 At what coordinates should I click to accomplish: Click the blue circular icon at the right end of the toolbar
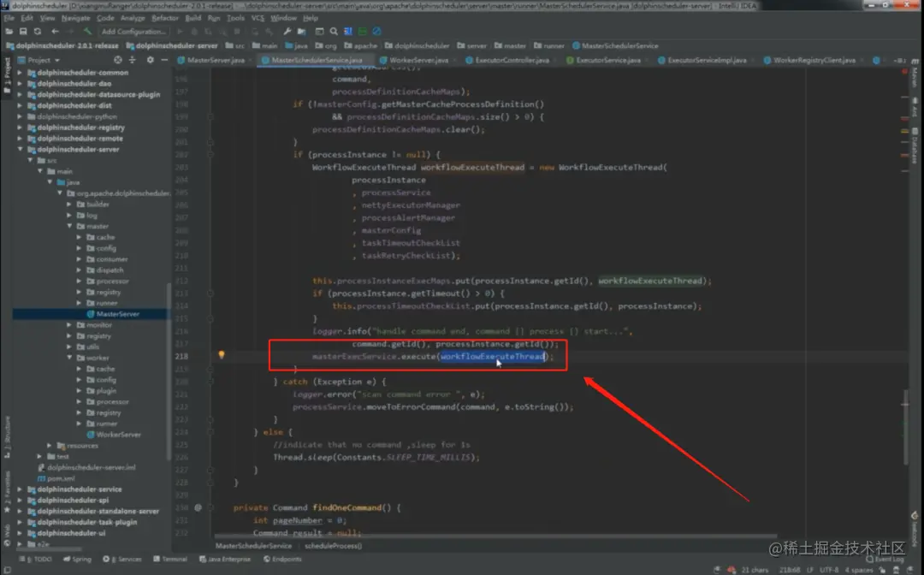376,31
